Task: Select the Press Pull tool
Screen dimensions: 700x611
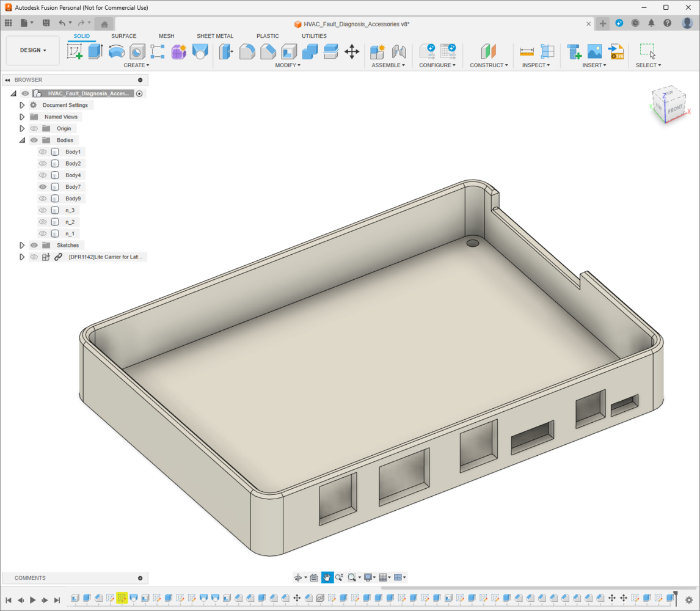Action: tap(227, 51)
